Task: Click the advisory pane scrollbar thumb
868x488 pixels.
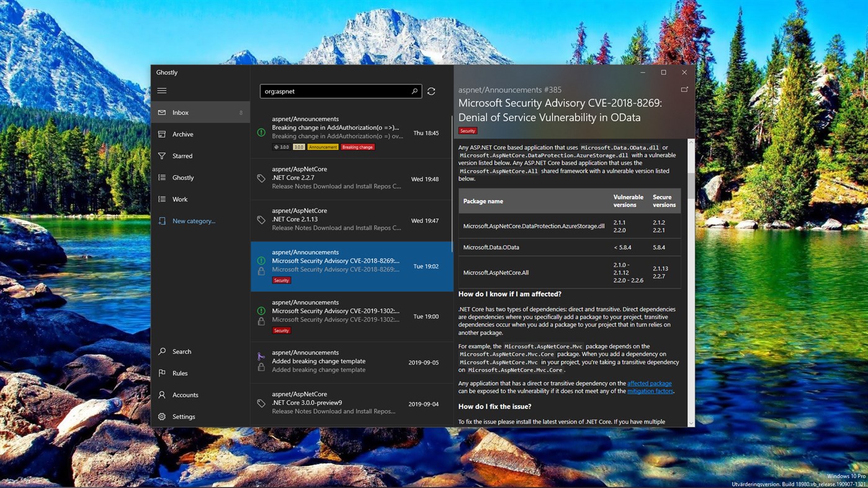Action: 691,185
